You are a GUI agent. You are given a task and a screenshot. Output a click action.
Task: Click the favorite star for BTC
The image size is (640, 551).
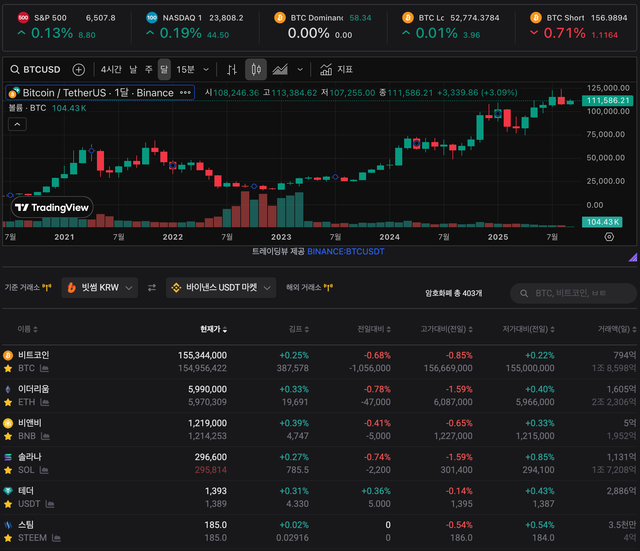[8, 368]
